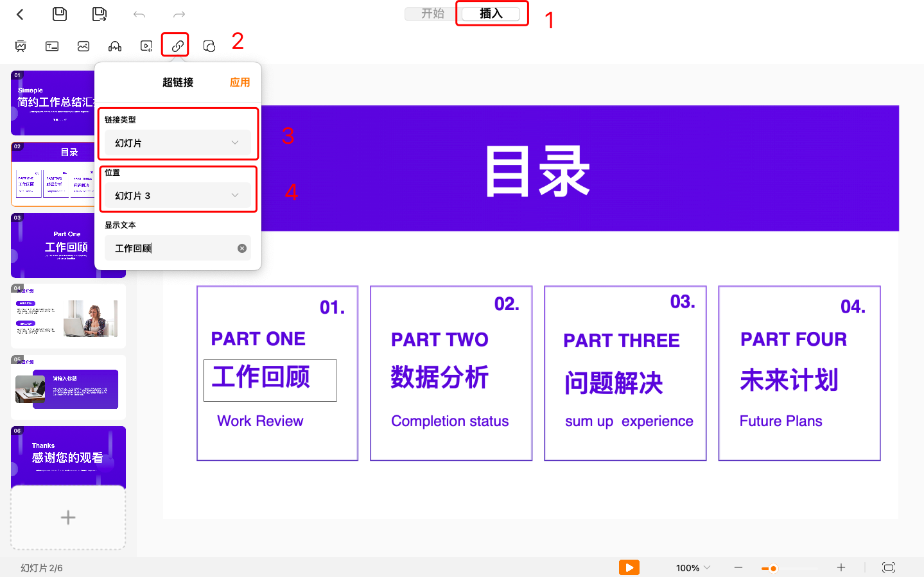Open the 位置 dropdown showing 幻灯片 3
The height and width of the screenshot is (577, 924).
(x=178, y=194)
